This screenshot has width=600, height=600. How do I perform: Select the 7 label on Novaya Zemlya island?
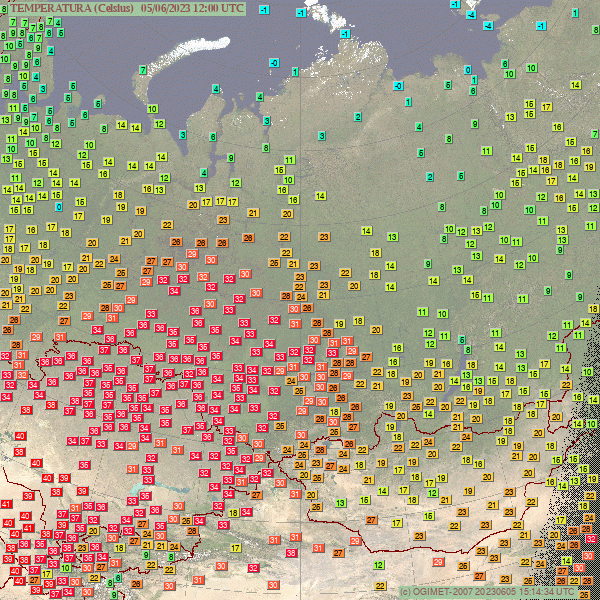point(143,70)
